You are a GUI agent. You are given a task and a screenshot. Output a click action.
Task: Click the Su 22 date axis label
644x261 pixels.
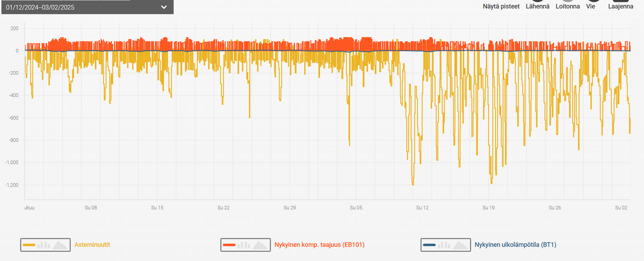point(224,208)
